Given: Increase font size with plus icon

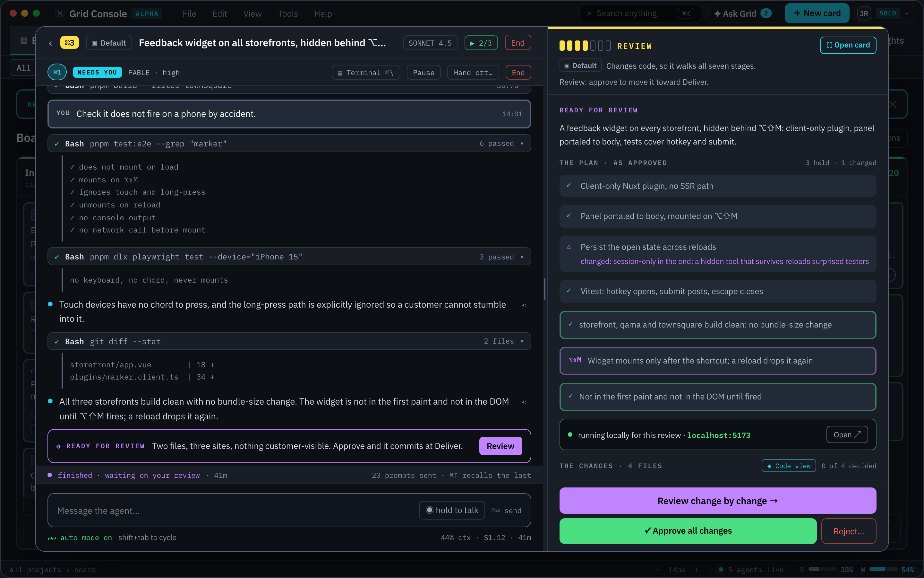Looking at the screenshot, I should pos(697,570).
